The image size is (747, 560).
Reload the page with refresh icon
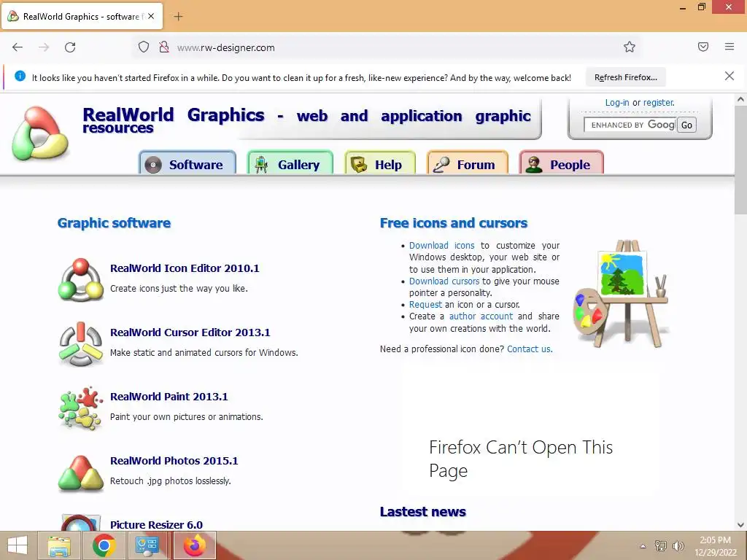(x=70, y=47)
